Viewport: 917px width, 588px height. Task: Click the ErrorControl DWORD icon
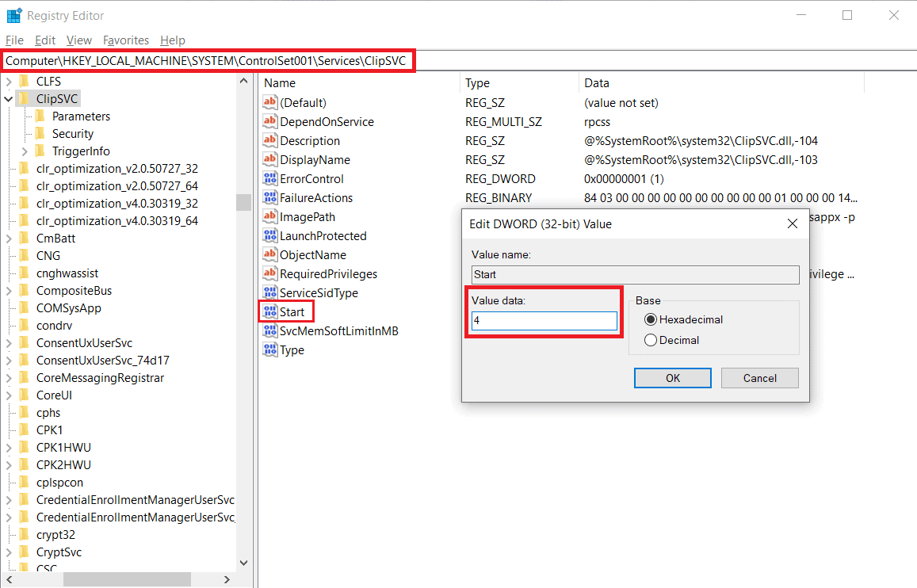(x=269, y=178)
